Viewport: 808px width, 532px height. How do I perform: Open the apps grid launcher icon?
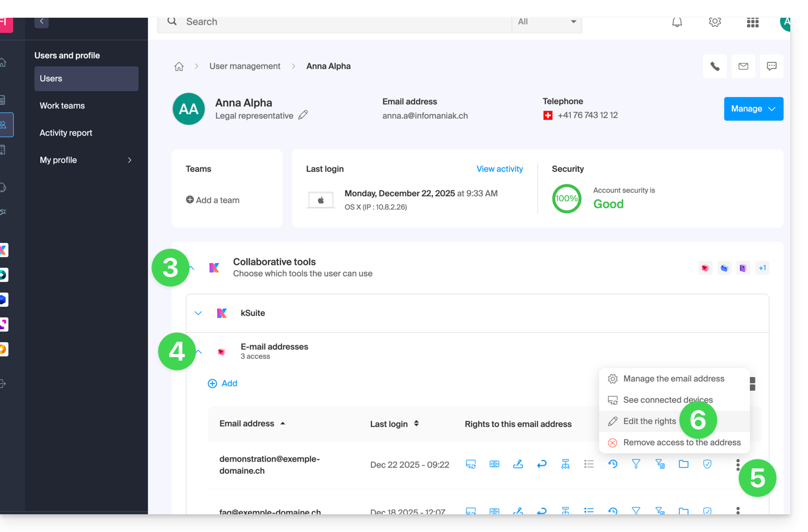(x=752, y=22)
